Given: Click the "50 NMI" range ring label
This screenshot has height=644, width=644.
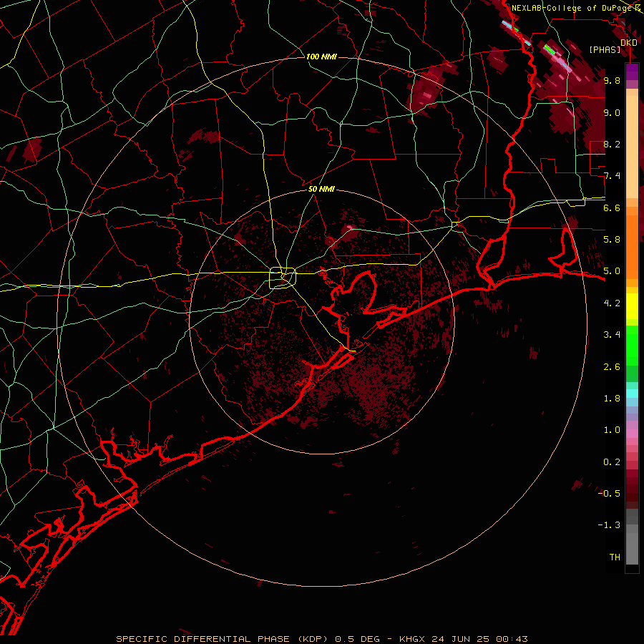Looking at the screenshot, I should [x=321, y=190].
